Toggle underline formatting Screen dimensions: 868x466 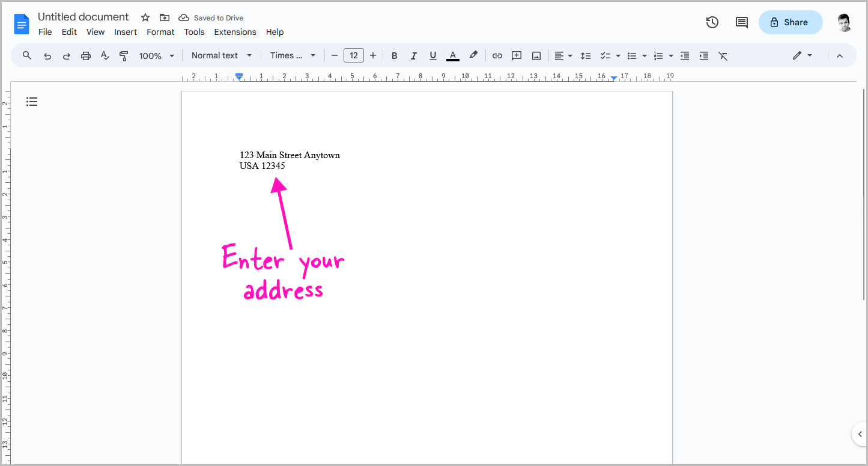click(432, 55)
